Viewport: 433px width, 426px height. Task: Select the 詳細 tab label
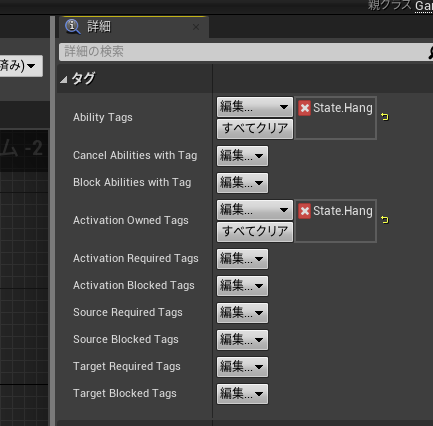[x=99, y=27]
